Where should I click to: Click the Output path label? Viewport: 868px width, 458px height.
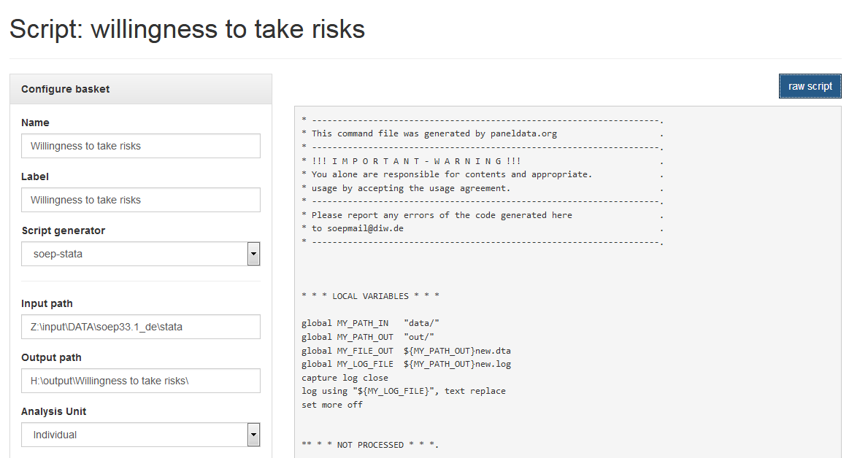coord(52,357)
